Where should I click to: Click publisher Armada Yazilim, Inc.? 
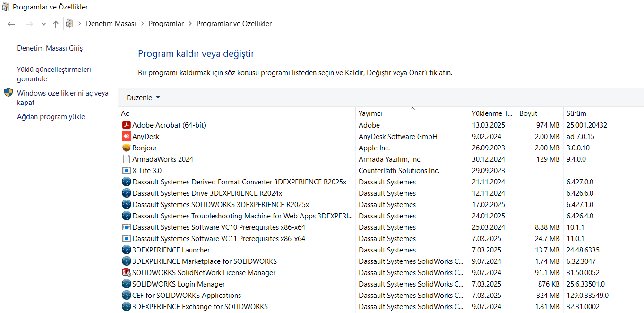[x=390, y=159]
